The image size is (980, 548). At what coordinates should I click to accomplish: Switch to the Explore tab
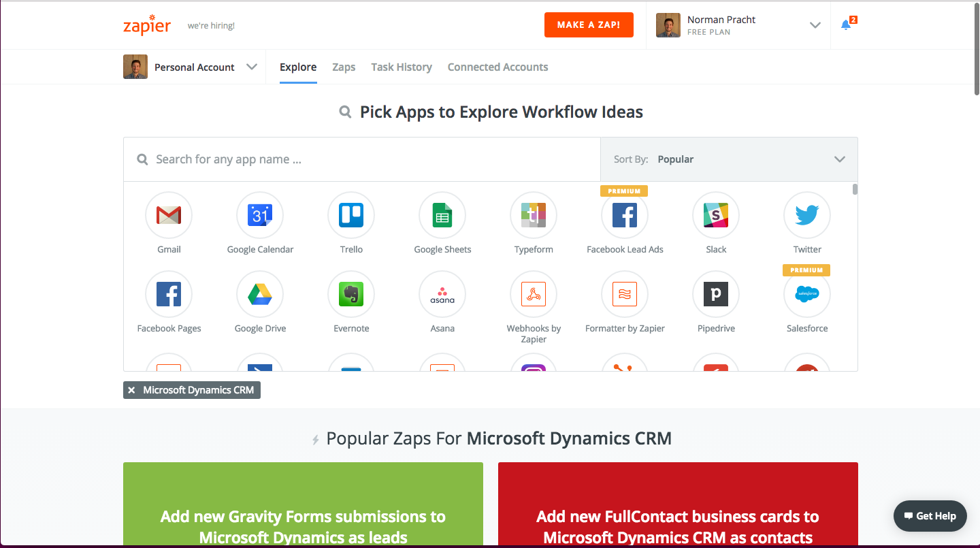coord(298,67)
